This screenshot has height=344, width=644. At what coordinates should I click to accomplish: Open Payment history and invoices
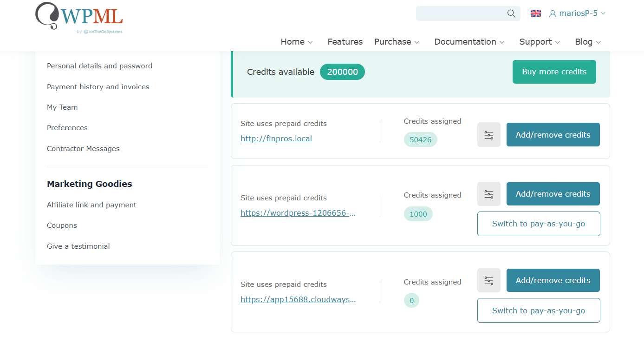click(98, 87)
